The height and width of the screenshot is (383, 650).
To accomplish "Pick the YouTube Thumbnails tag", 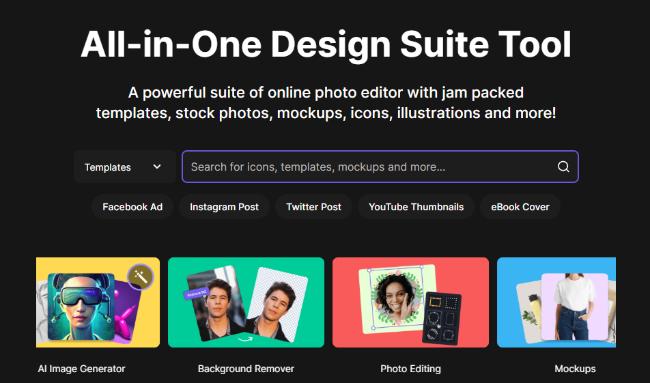I will coord(416,207).
